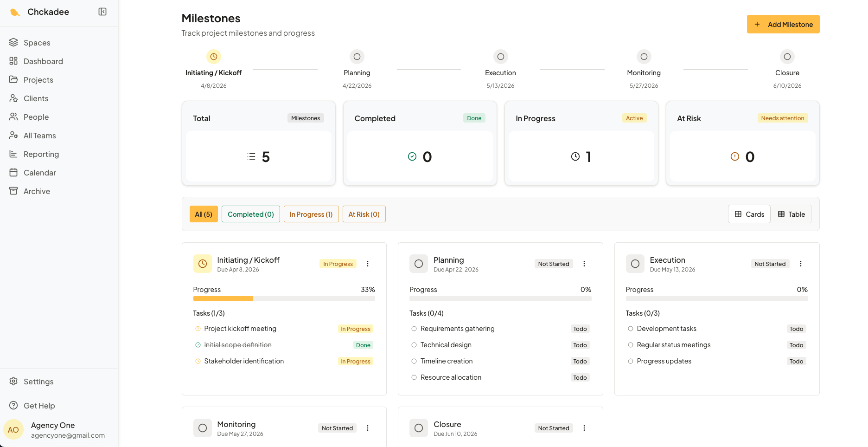Open the Projects section
The height and width of the screenshot is (447, 868).
pyautogui.click(x=38, y=80)
